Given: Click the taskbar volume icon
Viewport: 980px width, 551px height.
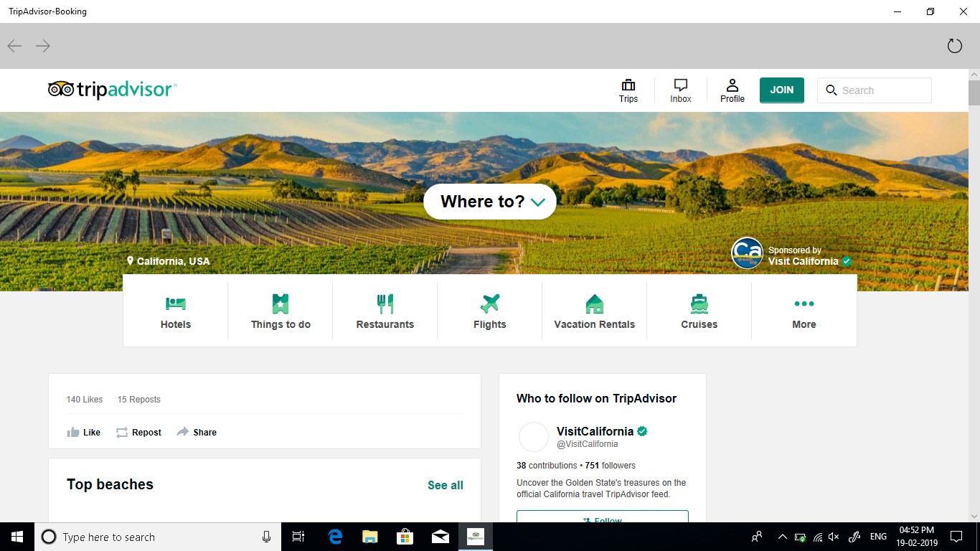Looking at the screenshot, I should pos(834,537).
